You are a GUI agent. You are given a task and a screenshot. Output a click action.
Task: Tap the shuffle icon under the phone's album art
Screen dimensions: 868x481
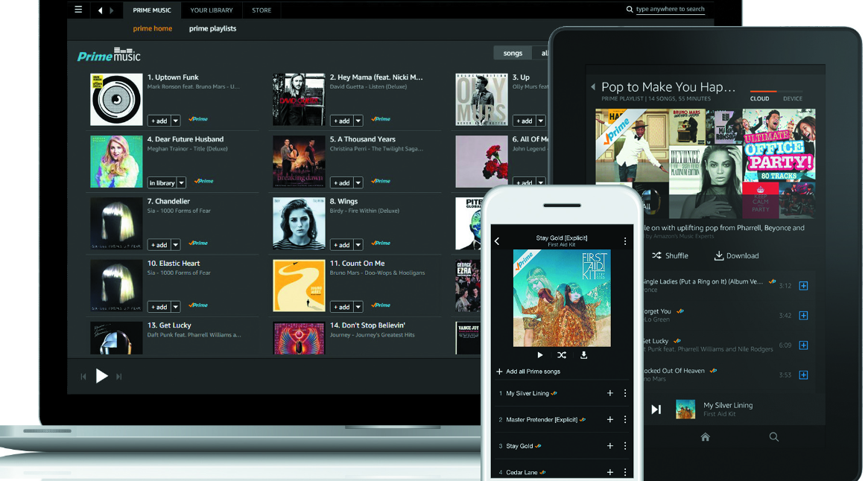[x=561, y=355]
